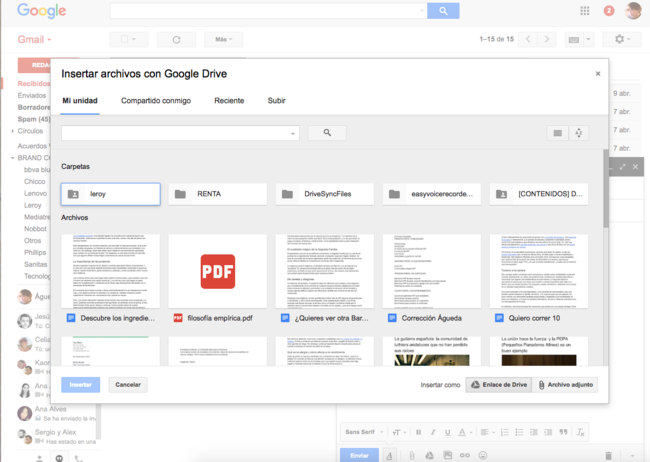Go to the previous page of messages
650x462 pixels.
528,39
